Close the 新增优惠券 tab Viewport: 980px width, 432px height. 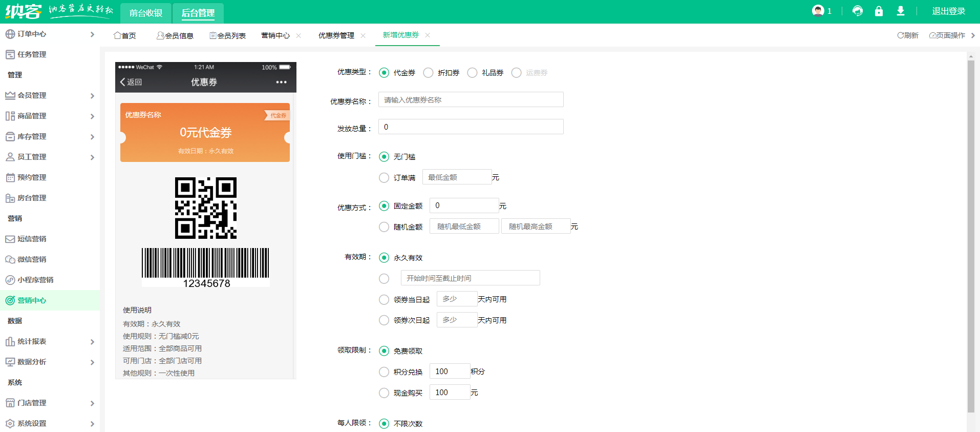point(428,35)
